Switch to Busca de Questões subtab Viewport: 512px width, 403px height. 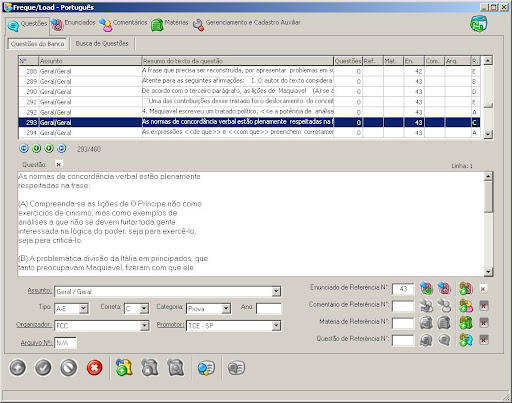point(102,44)
